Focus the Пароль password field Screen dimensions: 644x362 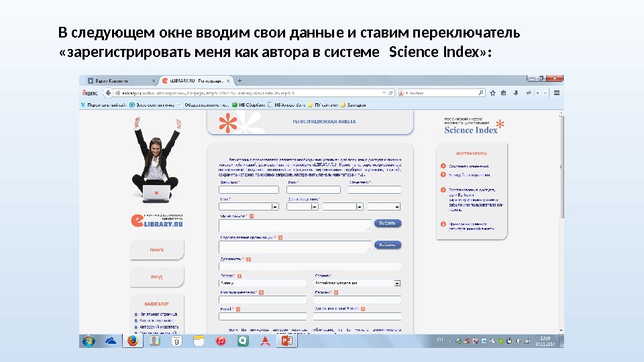tap(357, 300)
